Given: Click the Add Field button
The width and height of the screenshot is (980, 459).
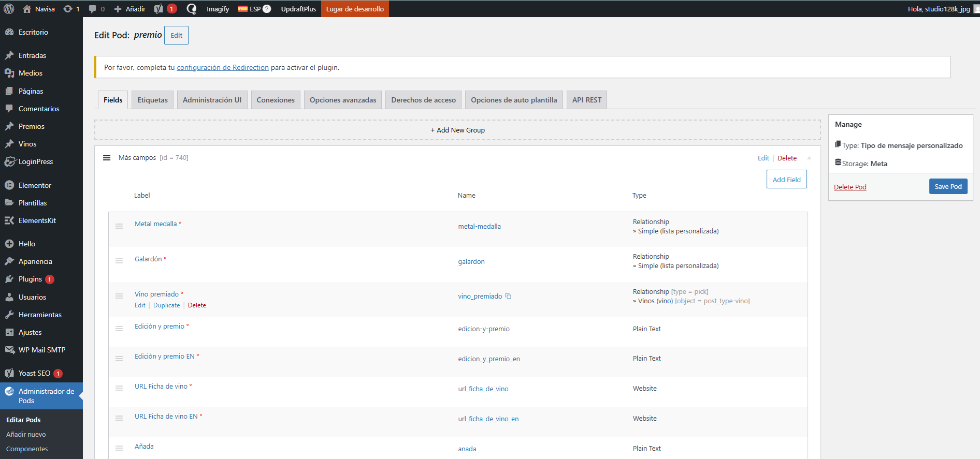Looking at the screenshot, I should tap(786, 180).
